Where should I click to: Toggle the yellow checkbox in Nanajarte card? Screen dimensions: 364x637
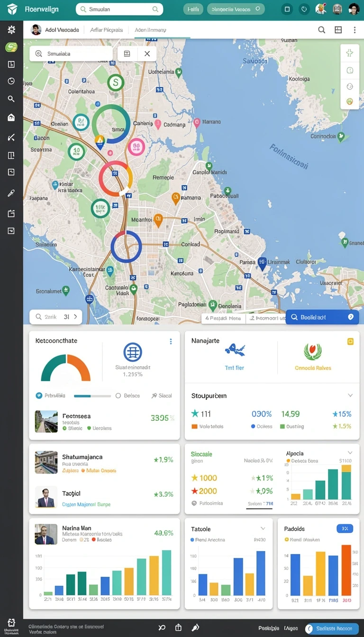tap(351, 341)
